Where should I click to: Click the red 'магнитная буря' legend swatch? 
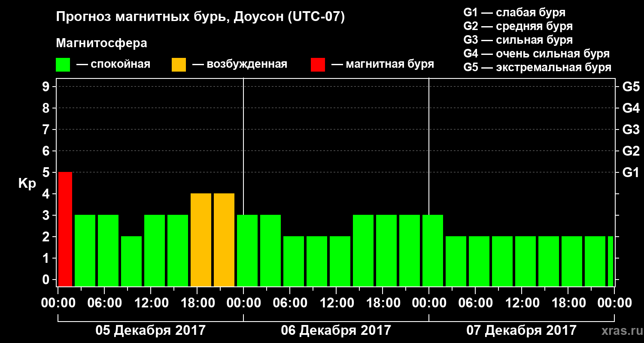pyautogui.click(x=318, y=65)
